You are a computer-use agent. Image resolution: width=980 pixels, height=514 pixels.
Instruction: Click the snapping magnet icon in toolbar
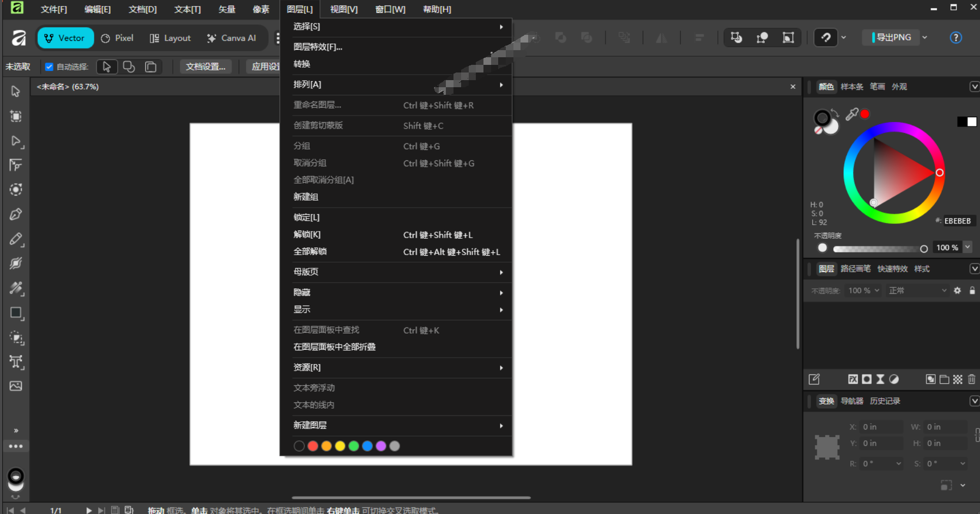tap(826, 38)
